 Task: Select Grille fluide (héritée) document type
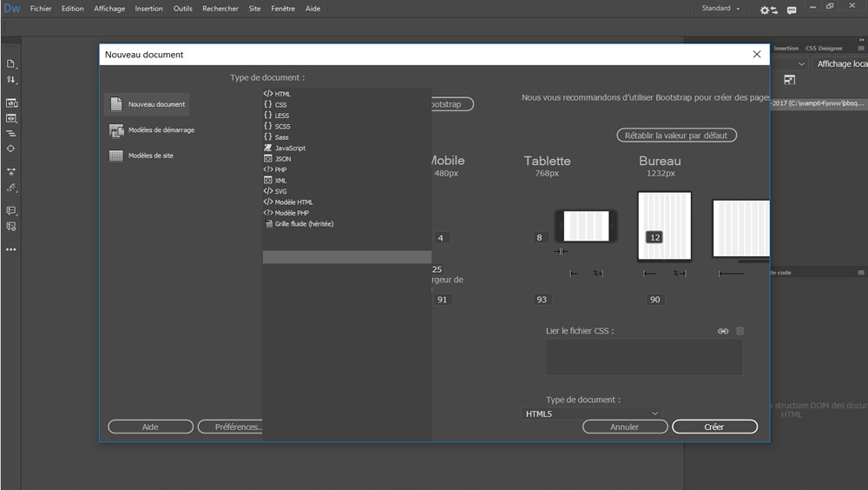coord(304,224)
